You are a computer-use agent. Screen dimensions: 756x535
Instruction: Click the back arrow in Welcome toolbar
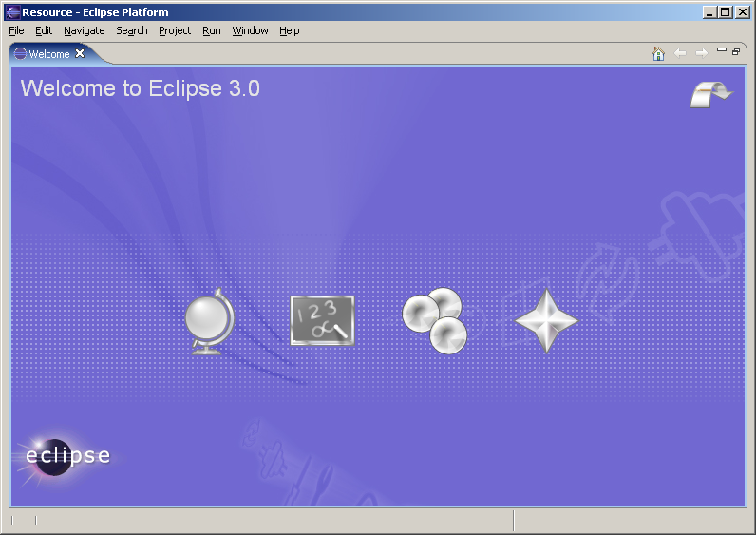[680, 53]
